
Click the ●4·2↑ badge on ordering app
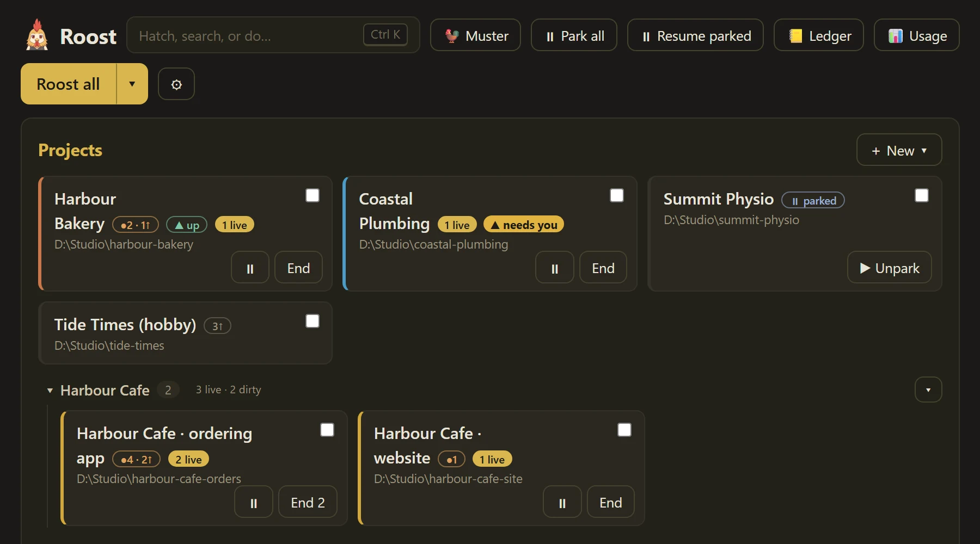[x=136, y=459]
